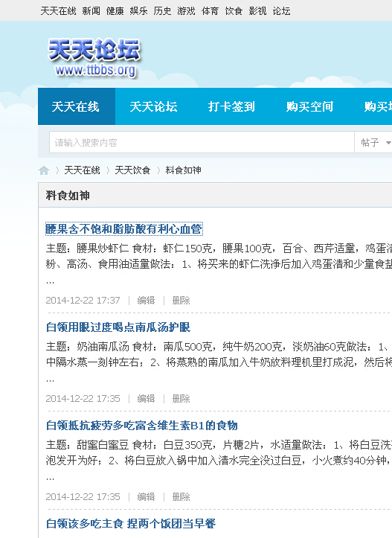
Task: Go to 天天饮食 breadcrumb link
Action: click(x=132, y=170)
